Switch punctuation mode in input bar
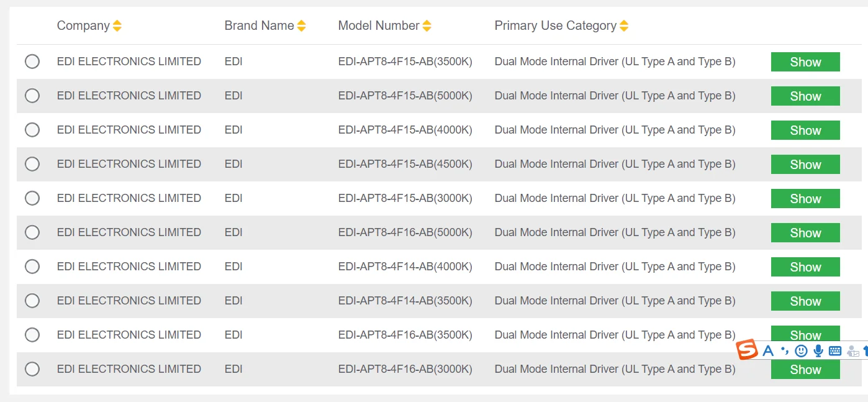The image size is (868, 402). coord(785,351)
